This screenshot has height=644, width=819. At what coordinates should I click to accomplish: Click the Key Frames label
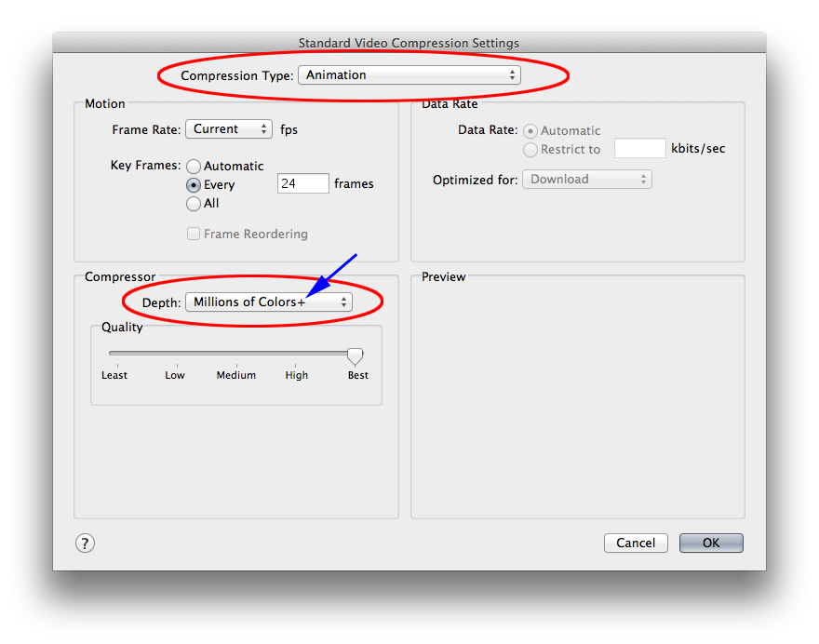(146, 166)
